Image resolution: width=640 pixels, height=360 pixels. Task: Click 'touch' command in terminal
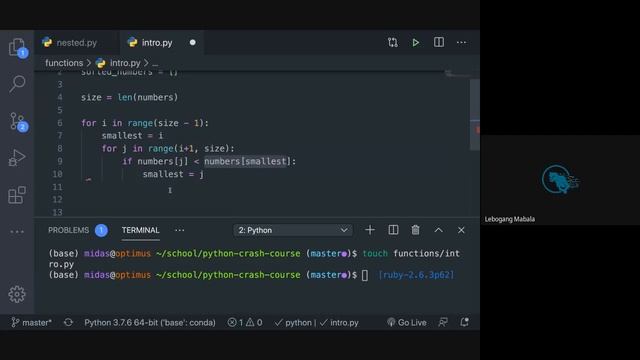375,253
